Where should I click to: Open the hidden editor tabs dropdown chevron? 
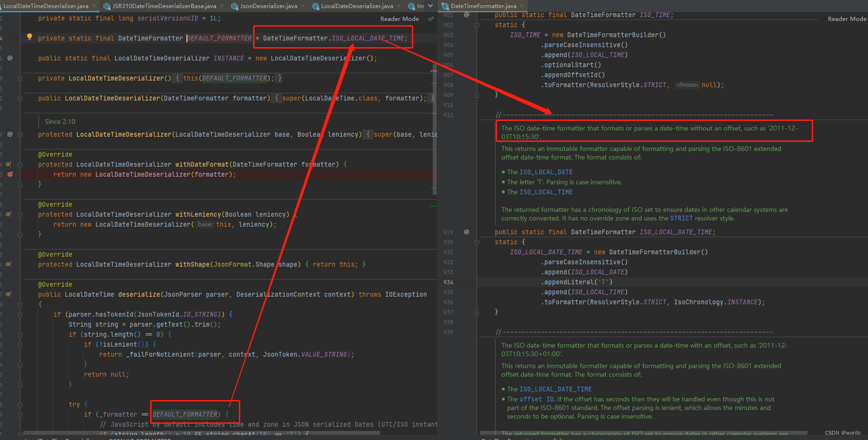pos(431,6)
